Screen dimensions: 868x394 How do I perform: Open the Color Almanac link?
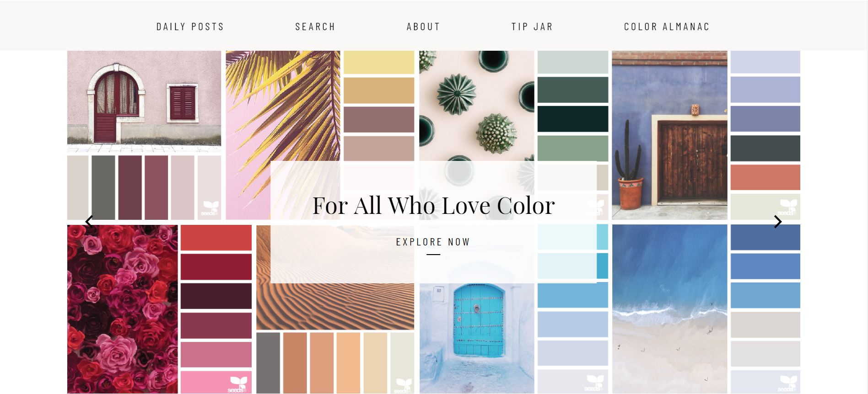point(667,27)
